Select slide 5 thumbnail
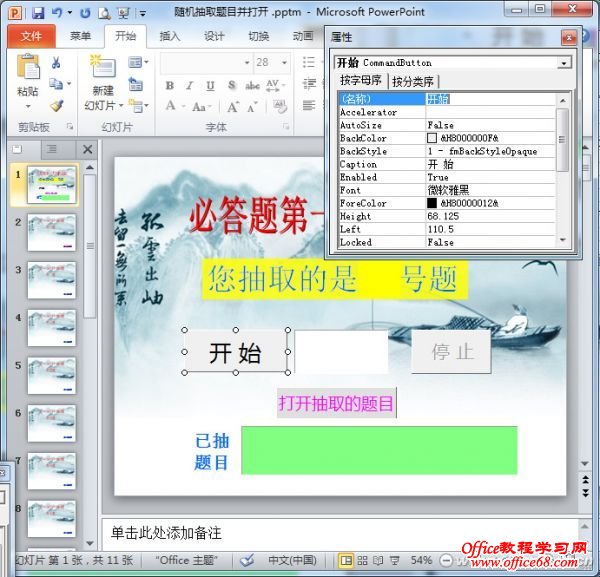 (52, 376)
